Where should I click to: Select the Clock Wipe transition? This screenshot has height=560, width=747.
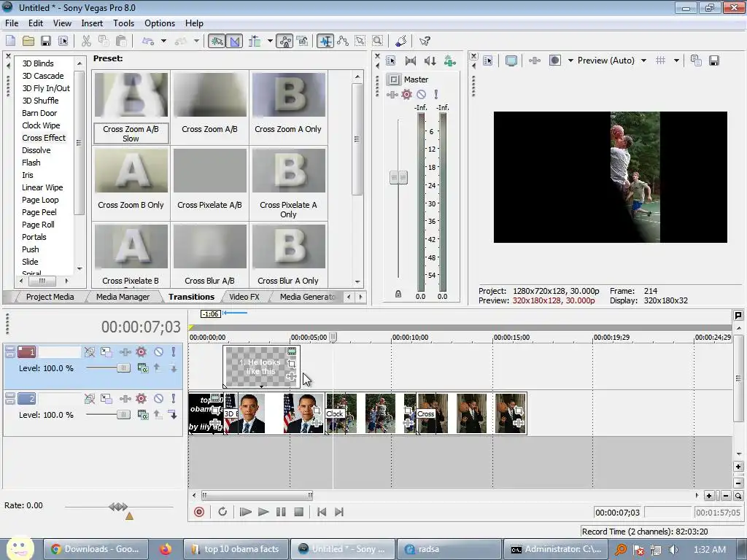click(41, 125)
